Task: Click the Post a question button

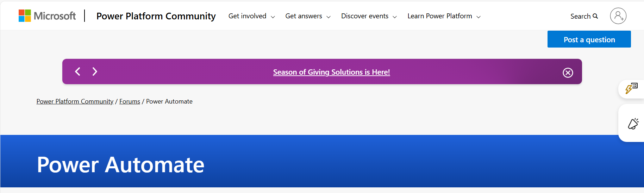Action: 589,39
